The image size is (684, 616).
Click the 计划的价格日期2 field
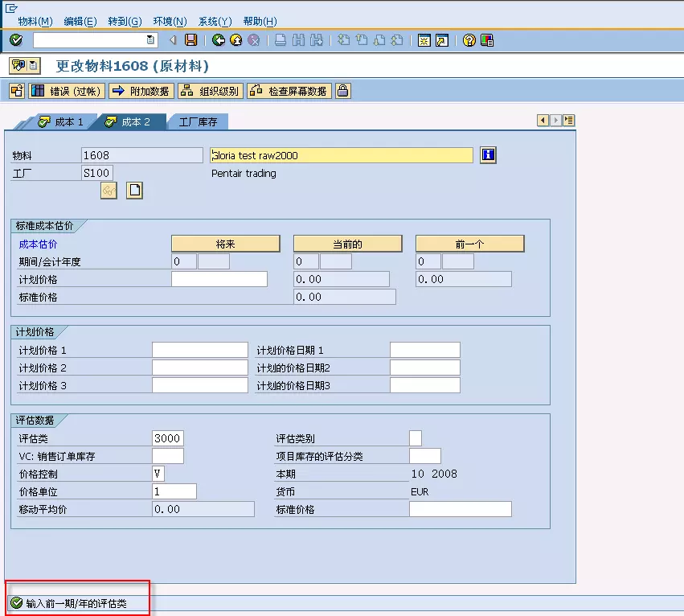click(x=425, y=368)
